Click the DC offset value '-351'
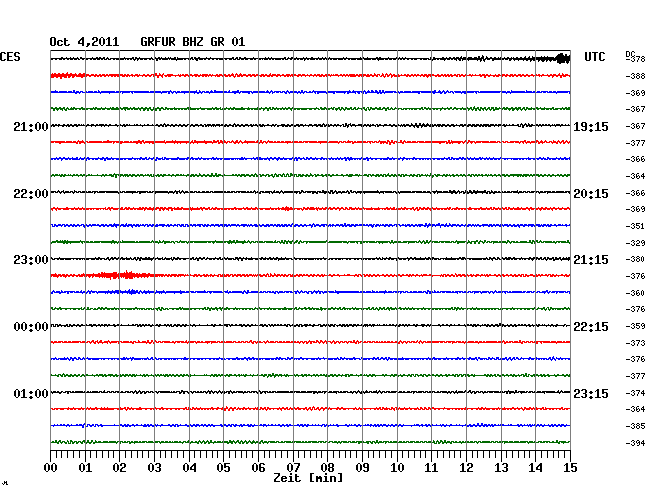650x494 pixels. click(635, 226)
